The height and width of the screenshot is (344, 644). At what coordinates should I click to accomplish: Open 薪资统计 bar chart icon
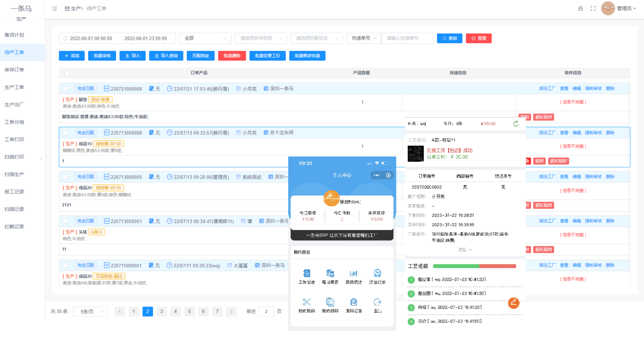[x=353, y=273]
